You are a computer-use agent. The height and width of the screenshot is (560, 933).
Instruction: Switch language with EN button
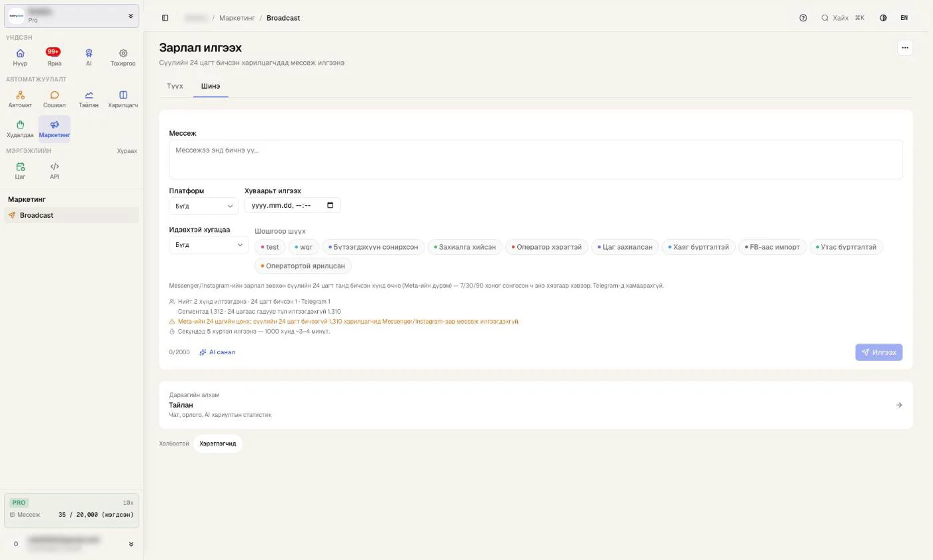click(x=904, y=18)
